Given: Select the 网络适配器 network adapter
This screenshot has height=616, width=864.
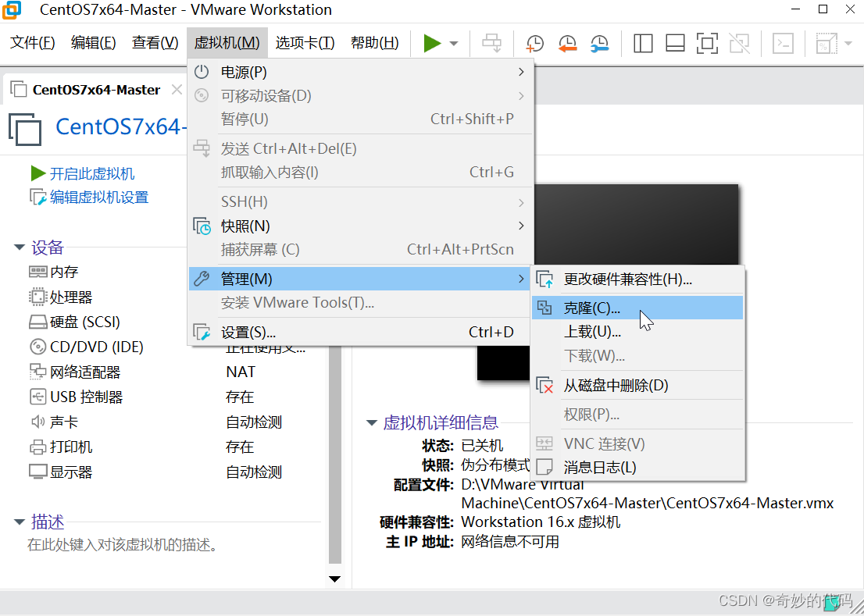Looking at the screenshot, I should tap(74, 372).
